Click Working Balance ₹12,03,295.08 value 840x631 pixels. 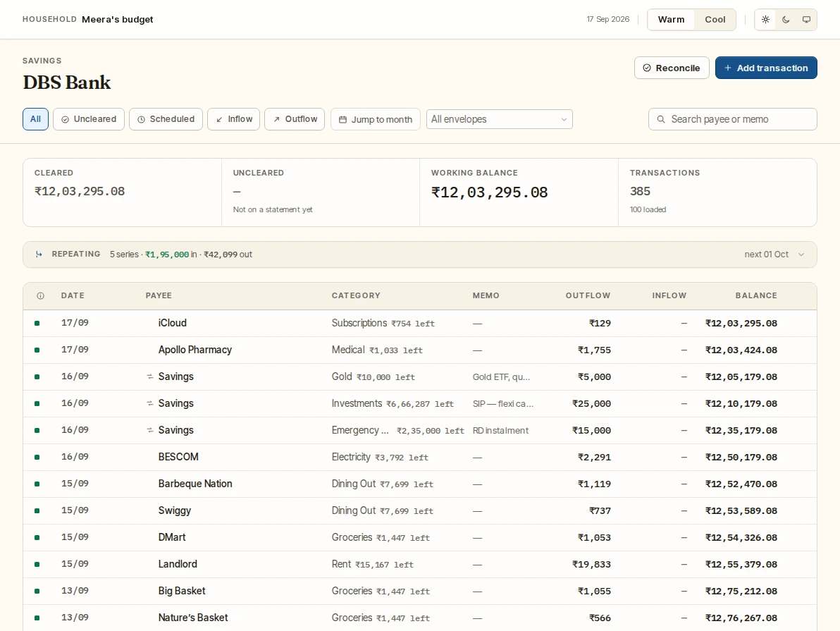[489, 192]
